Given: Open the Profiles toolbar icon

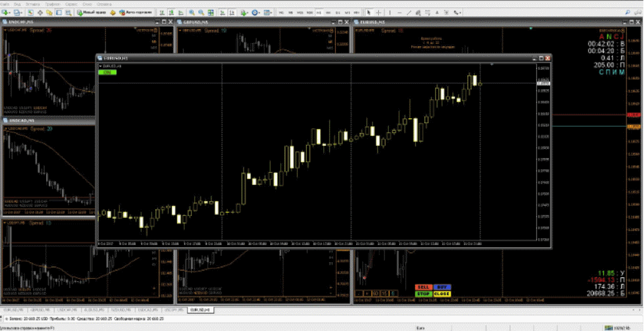Looking at the screenshot, I should [x=18, y=13].
